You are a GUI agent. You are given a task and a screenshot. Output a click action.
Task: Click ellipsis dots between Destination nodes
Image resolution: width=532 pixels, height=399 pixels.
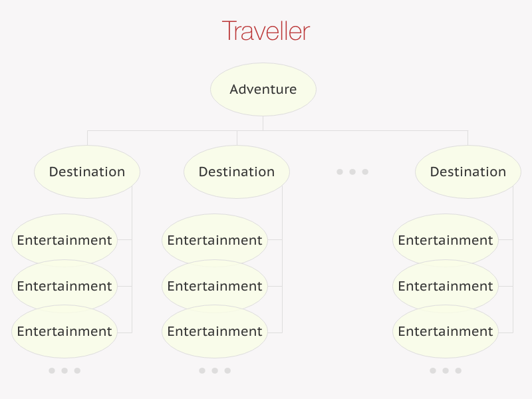click(x=352, y=172)
